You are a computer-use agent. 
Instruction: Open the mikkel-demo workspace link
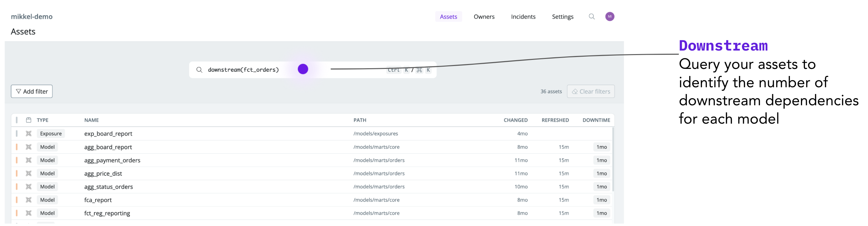pos(32,16)
